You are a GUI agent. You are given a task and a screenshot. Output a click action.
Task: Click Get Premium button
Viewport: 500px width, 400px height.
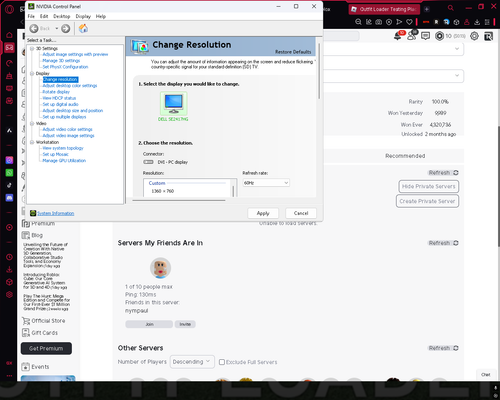(46, 348)
